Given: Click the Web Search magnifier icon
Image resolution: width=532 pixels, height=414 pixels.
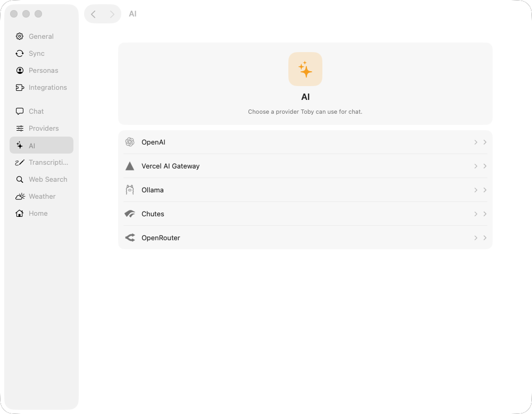Looking at the screenshot, I should coord(20,180).
